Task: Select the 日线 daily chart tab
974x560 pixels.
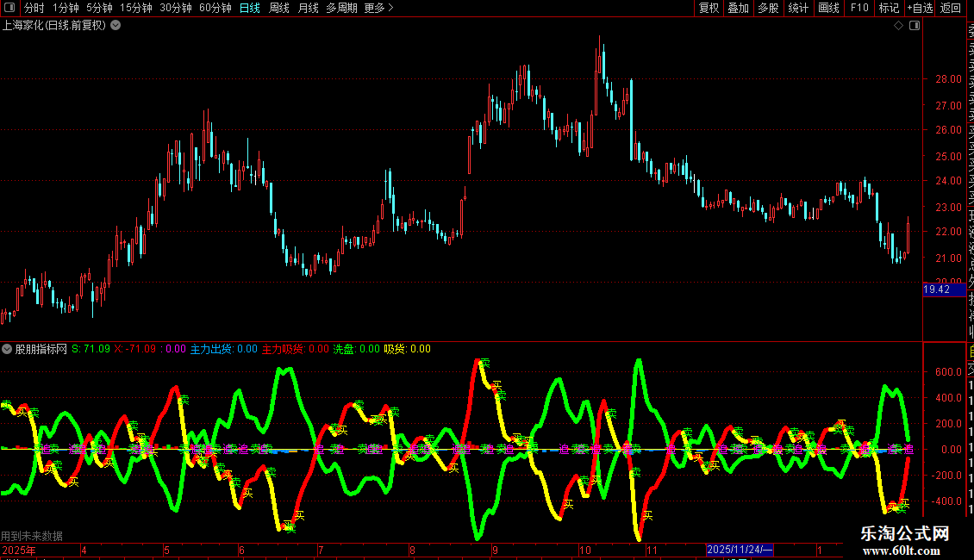Action: pos(250,8)
